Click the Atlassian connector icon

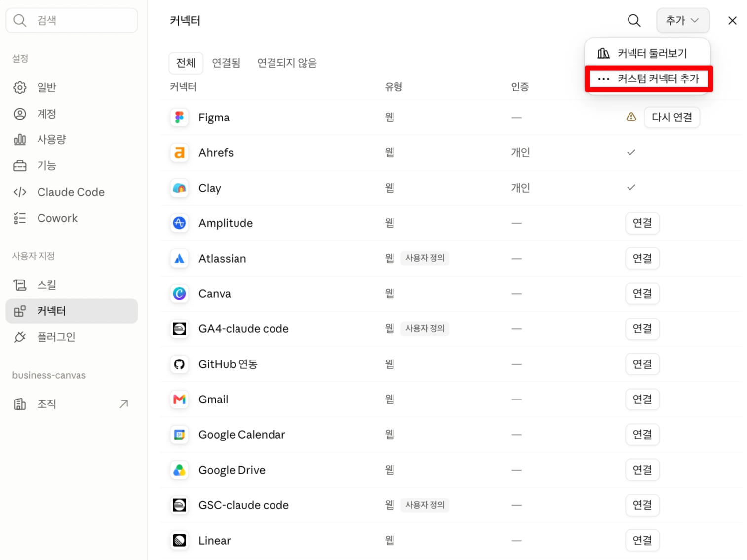point(179,258)
